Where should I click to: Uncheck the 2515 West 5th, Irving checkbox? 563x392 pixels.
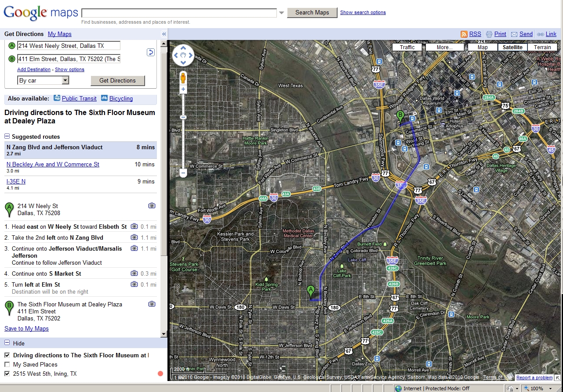pos(7,374)
